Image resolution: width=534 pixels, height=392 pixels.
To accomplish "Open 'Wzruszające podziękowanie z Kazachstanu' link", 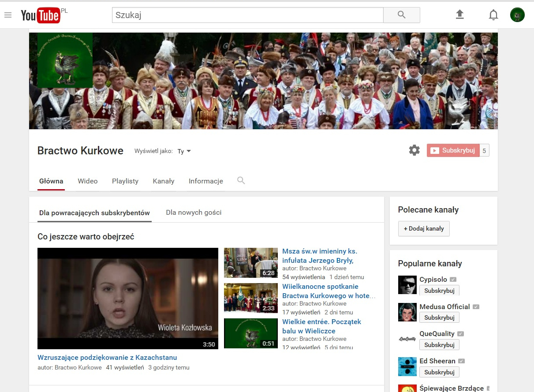I will coord(107,358).
